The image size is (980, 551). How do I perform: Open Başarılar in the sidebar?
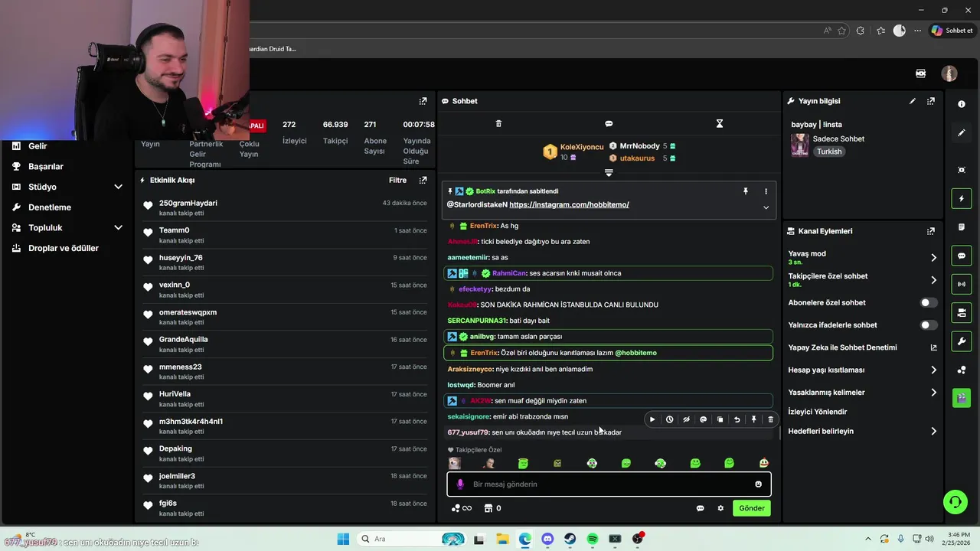pyautogui.click(x=46, y=167)
